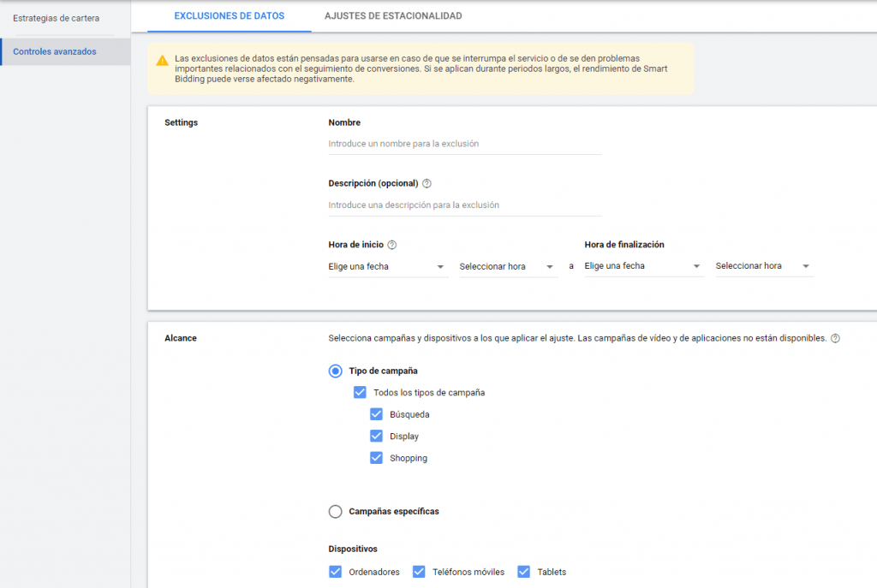Uncheck Todos los tipos de campaña
877x588 pixels.
360,392
